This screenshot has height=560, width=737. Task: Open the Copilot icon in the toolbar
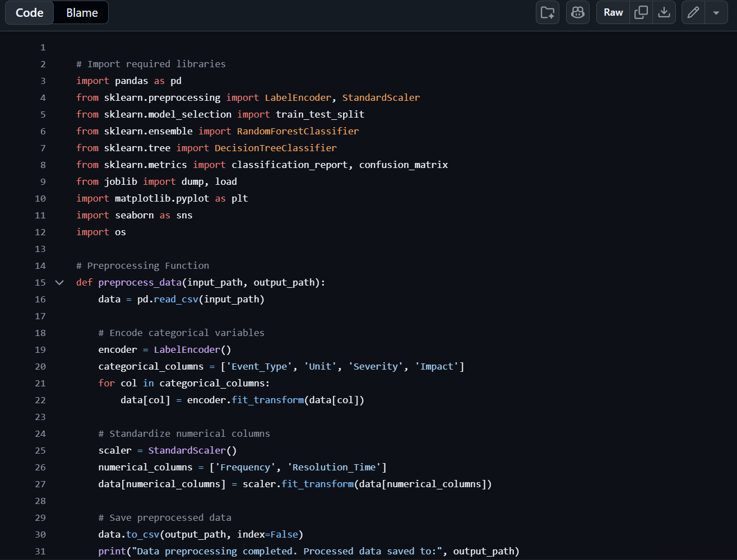[x=578, y=12]
